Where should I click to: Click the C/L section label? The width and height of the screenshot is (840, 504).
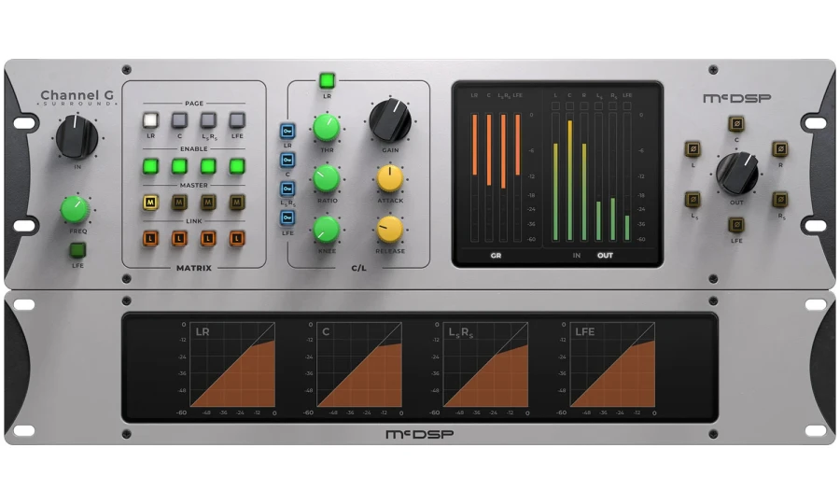click(x=359, y=268)
